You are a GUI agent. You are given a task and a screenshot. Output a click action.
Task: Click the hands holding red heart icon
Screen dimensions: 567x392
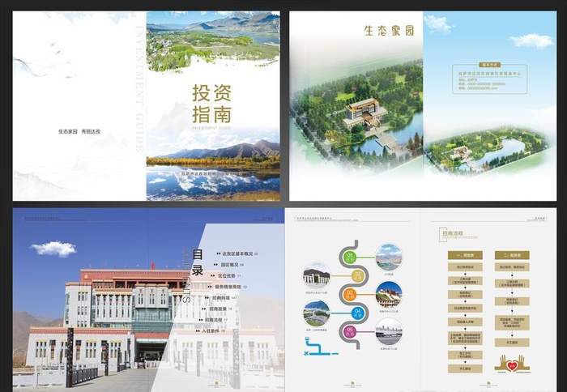click(512, 364)
